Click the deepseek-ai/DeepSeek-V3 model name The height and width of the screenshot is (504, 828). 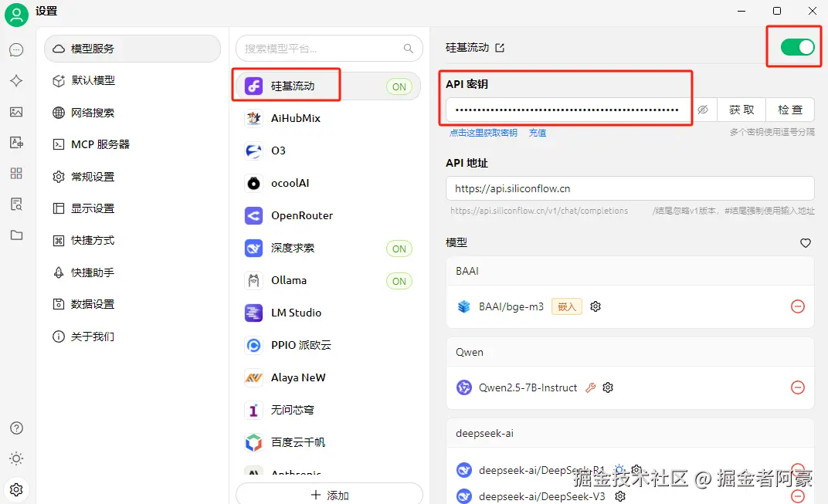pos(541,496)
